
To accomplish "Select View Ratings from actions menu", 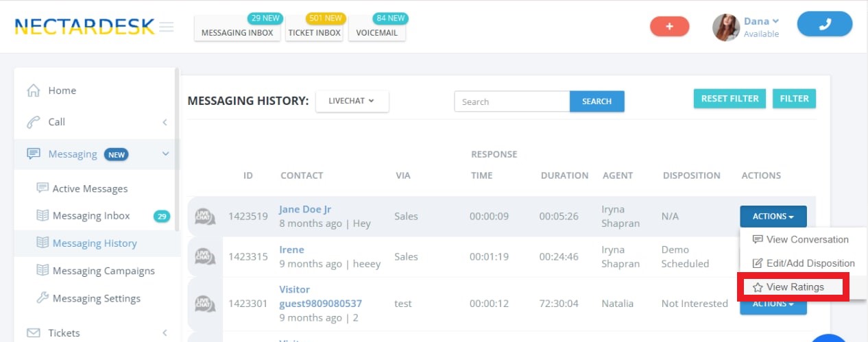I will point(790,287).
